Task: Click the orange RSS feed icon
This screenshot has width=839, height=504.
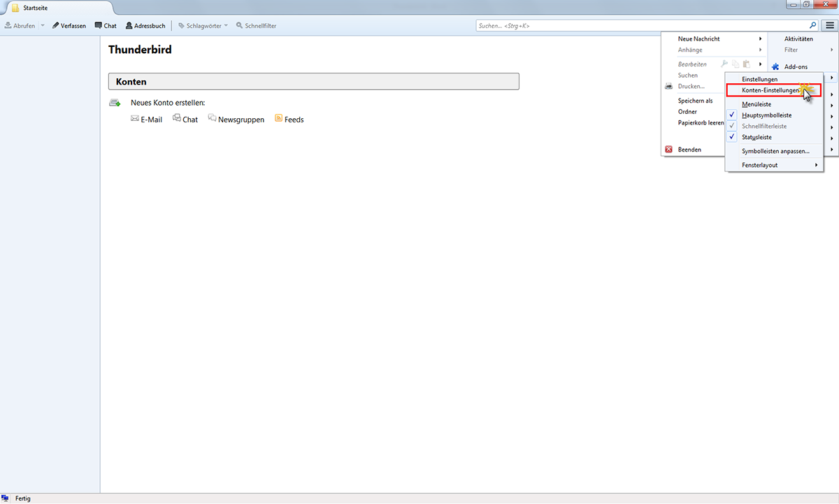Action: pyautogui.click(x=278, y=118)
